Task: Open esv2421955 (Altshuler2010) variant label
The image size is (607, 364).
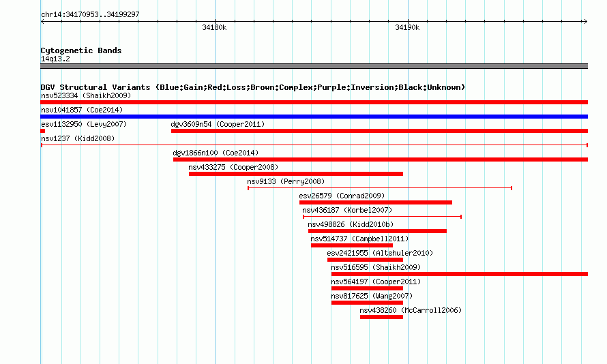Action: (x=380, y=253)
